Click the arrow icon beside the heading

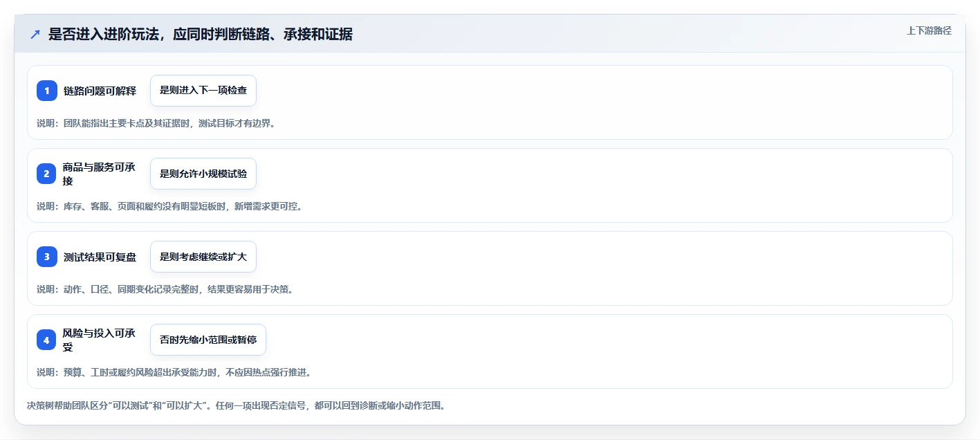pos(35,35)
